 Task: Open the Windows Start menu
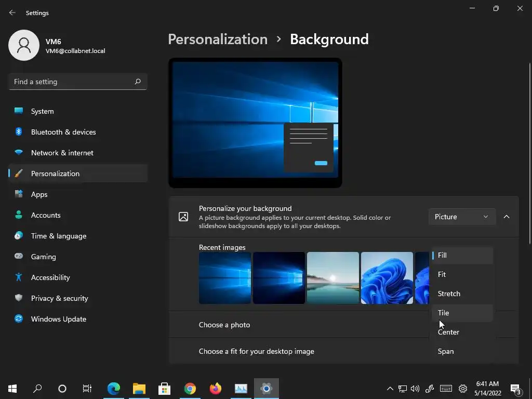12,389
